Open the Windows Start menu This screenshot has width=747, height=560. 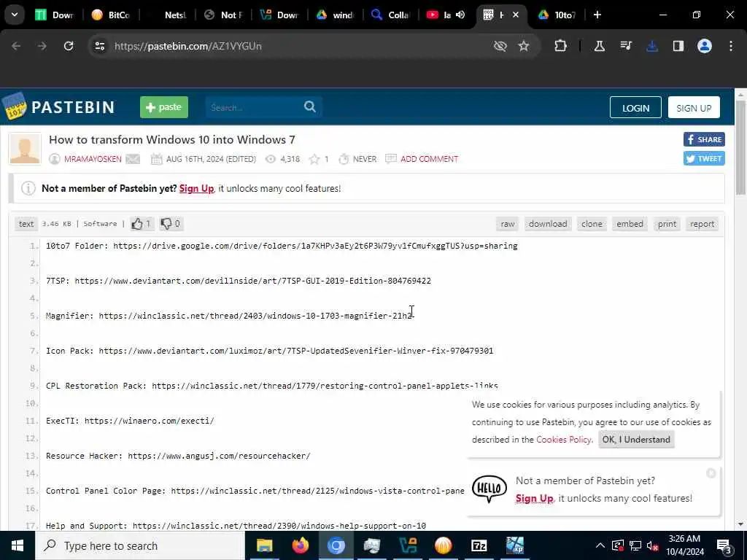click(x=18, y=545)
